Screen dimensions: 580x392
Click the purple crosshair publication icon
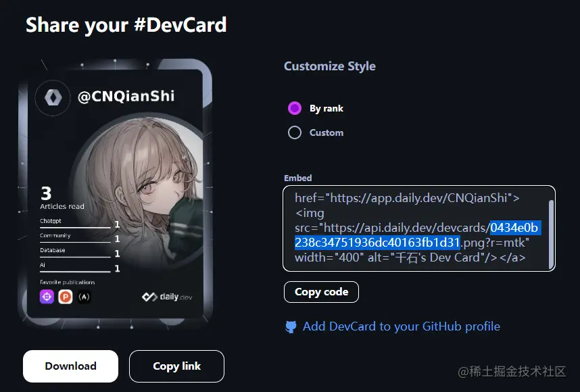[x=47, y=297]
